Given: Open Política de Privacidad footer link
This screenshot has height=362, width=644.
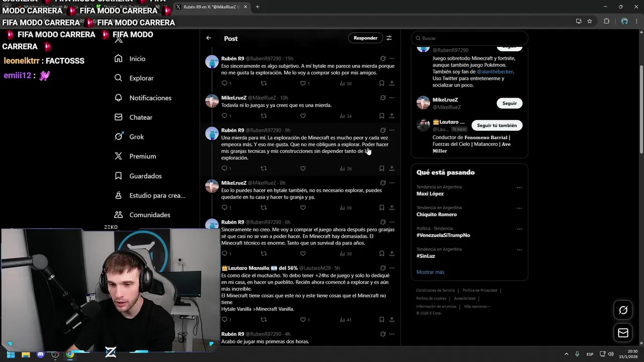Looking at the screenshot, I should tap(479, 290).
